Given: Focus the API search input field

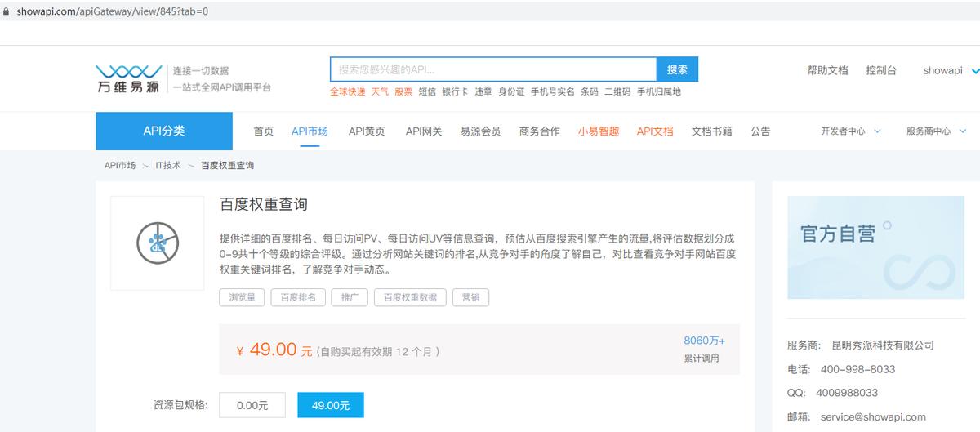Looking at the screenshot, I should pos(493,69).
